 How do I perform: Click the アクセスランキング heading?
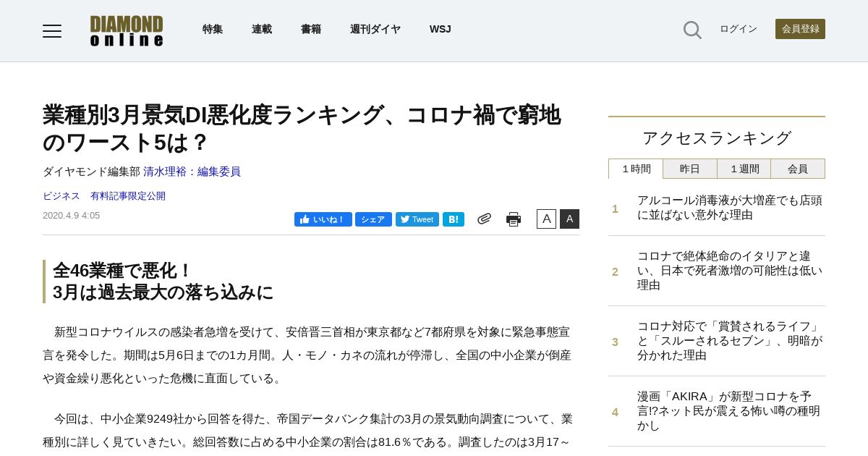717,138
